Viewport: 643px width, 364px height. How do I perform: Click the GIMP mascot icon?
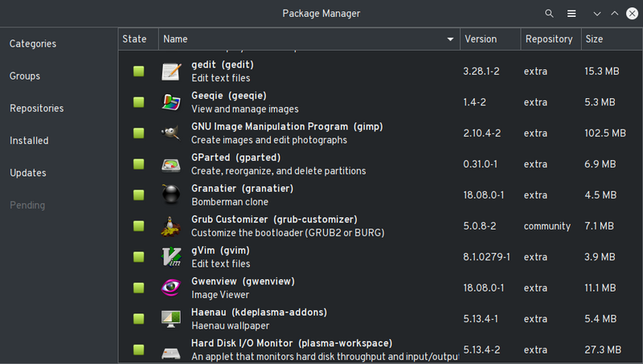click(171, 133)
